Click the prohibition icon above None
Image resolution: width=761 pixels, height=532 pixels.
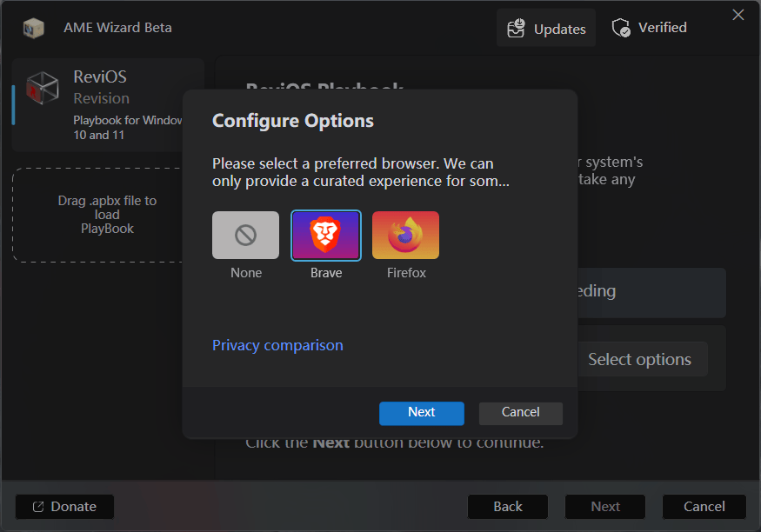[x=245, y=235]
